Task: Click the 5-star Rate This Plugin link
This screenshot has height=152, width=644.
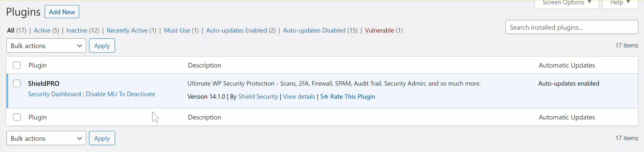Action: tap(347, 97)
